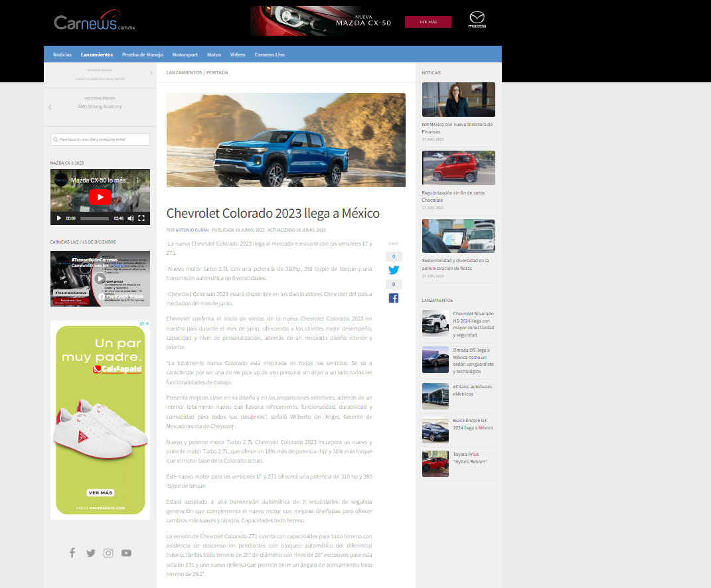This screenshot has width=711, height=588.
Task: Open Toyota Prius Hybrid Reborn link
Action: coord(470,457)
